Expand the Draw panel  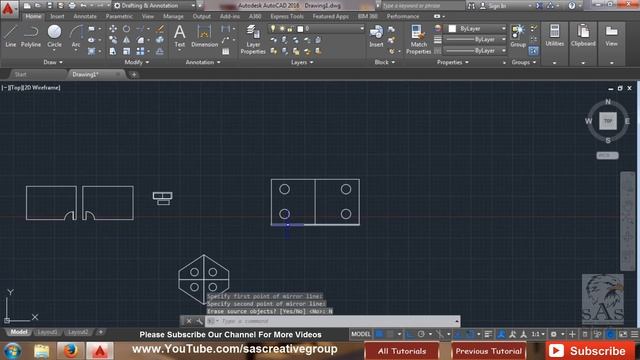[x=53, y=62]
